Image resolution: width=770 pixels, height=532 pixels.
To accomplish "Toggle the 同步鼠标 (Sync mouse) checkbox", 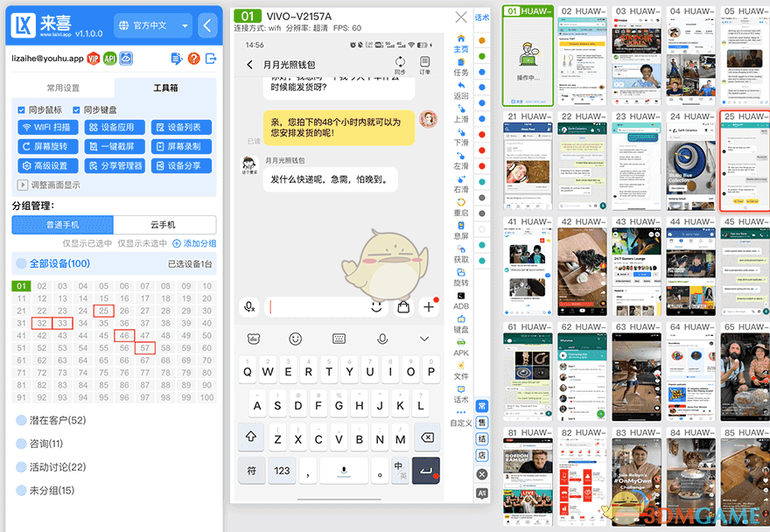I will click(21, 109).
